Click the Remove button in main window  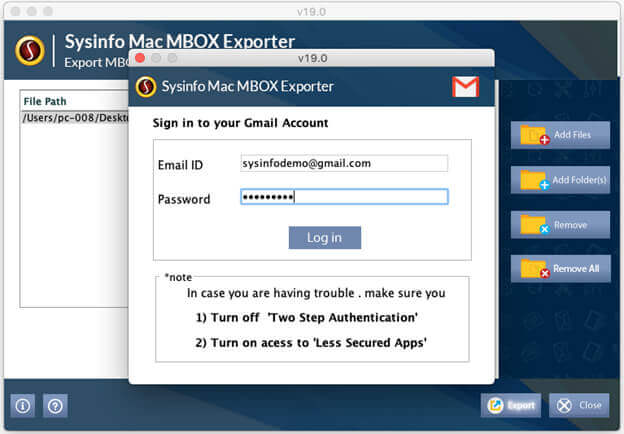coord(560,225)
